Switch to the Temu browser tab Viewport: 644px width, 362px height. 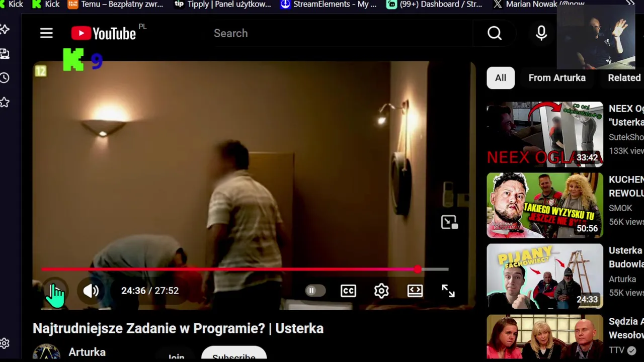tap(116, 4)
